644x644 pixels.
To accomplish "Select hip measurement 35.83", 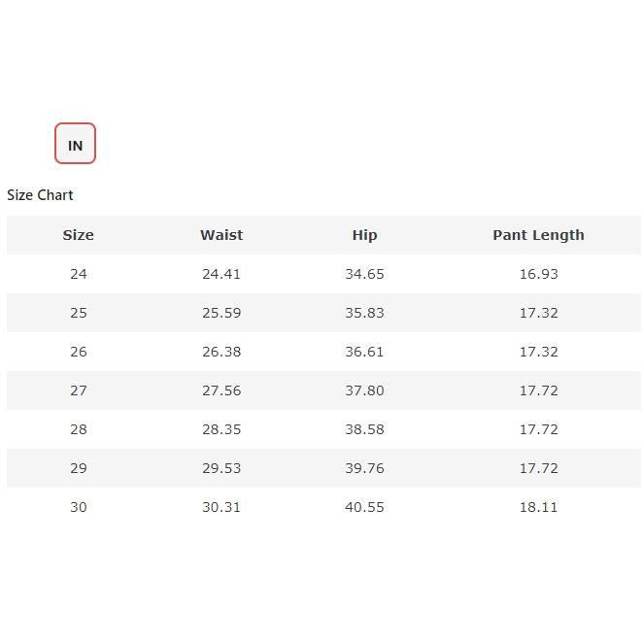I will [x=364, y=313].
